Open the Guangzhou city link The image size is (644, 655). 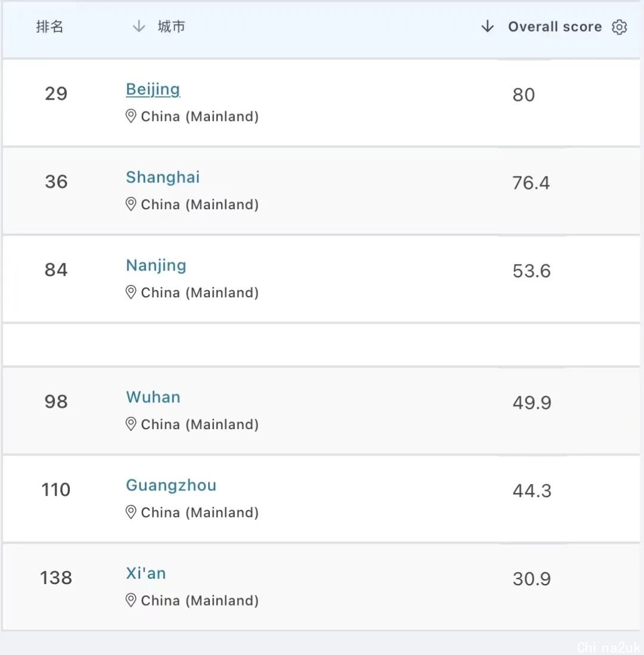(171, 485)
